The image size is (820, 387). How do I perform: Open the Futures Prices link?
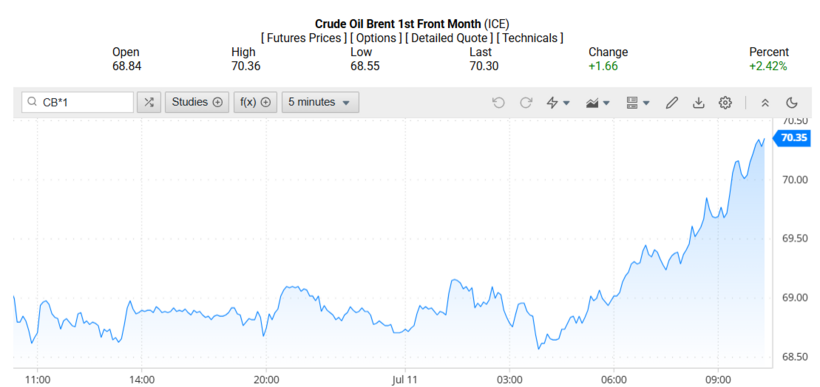tap(304, 38)
